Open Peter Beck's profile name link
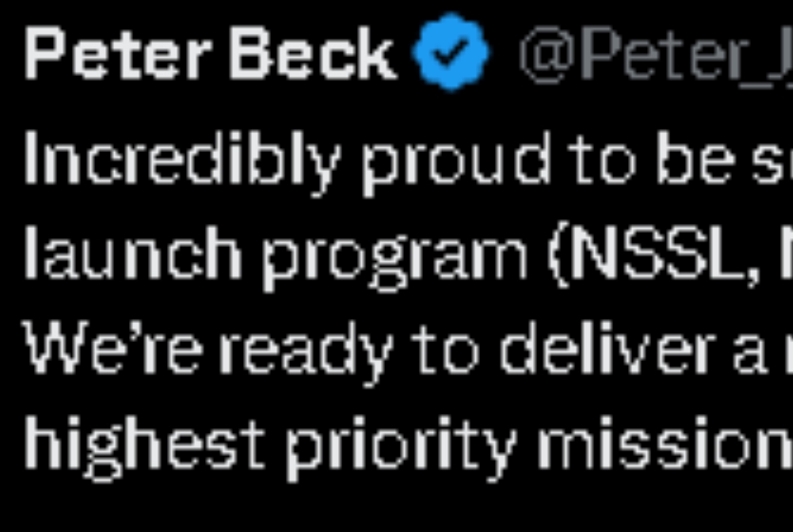 pos(210,54)
